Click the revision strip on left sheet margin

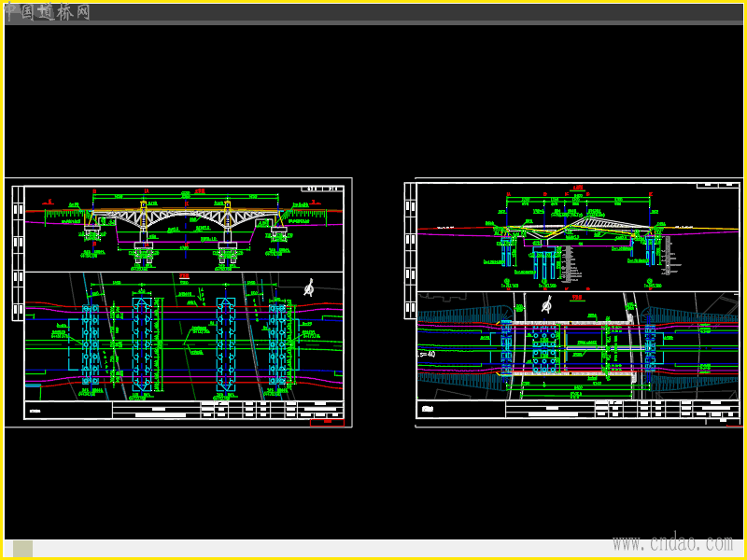pos(18,253)
